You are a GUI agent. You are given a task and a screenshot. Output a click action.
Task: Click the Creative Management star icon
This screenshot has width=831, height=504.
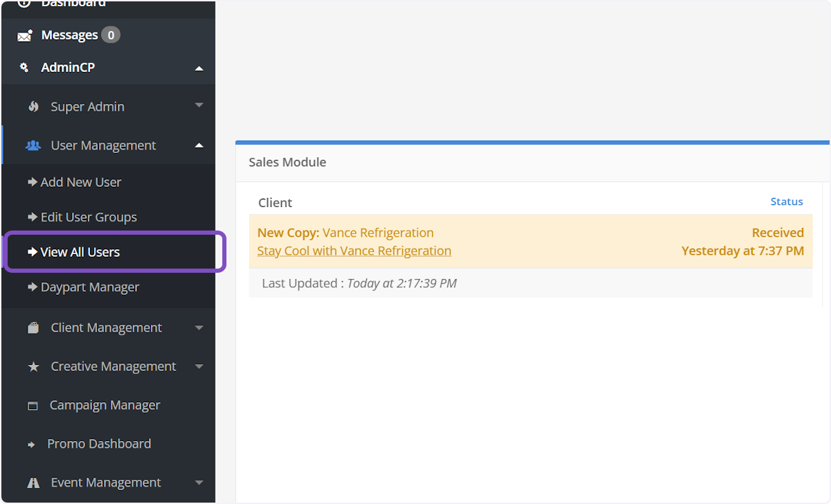pyautogui.click(x=33, y=367)
